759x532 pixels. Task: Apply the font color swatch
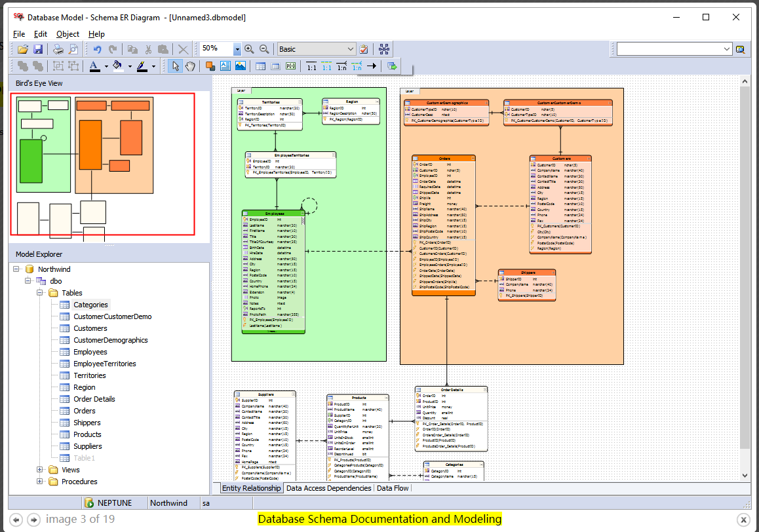tap(94, 66)
